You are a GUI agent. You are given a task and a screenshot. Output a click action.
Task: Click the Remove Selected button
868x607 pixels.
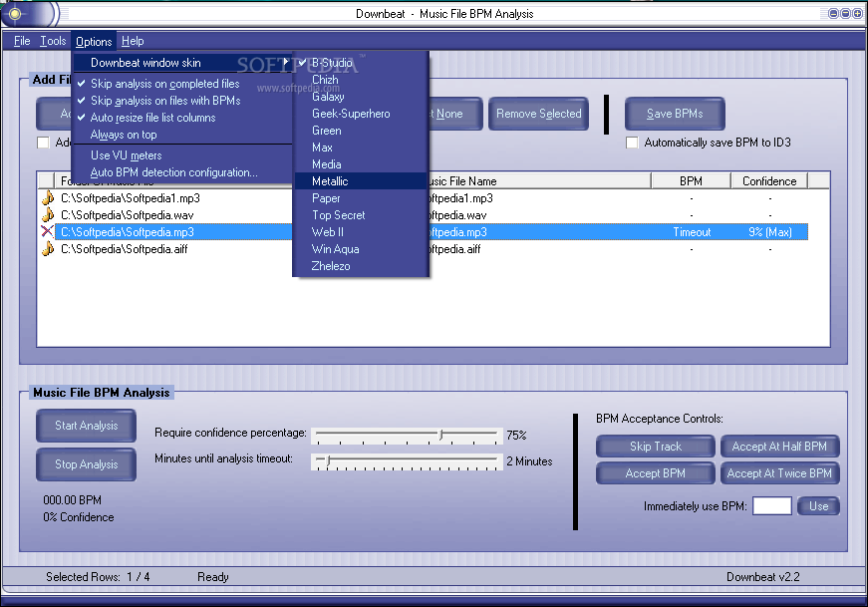pyautogui.click(x=538, y=114)
